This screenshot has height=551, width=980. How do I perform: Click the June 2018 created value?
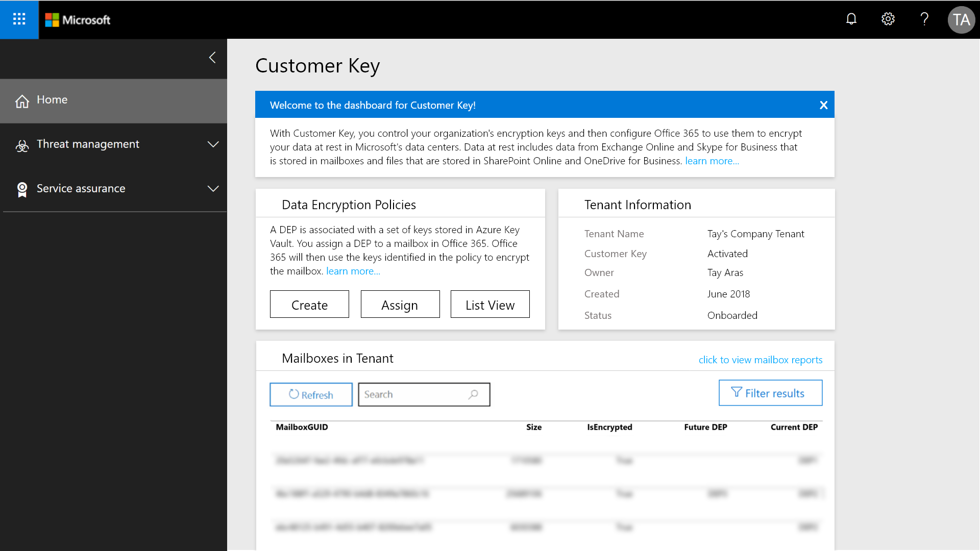pos(728,294)
